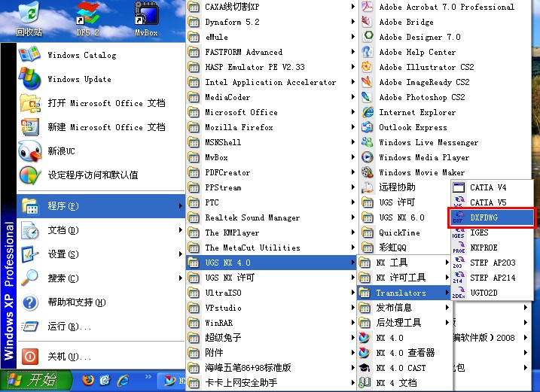Open the Recycle Bin desktop icon
The image size is (540, 392).
29,18
